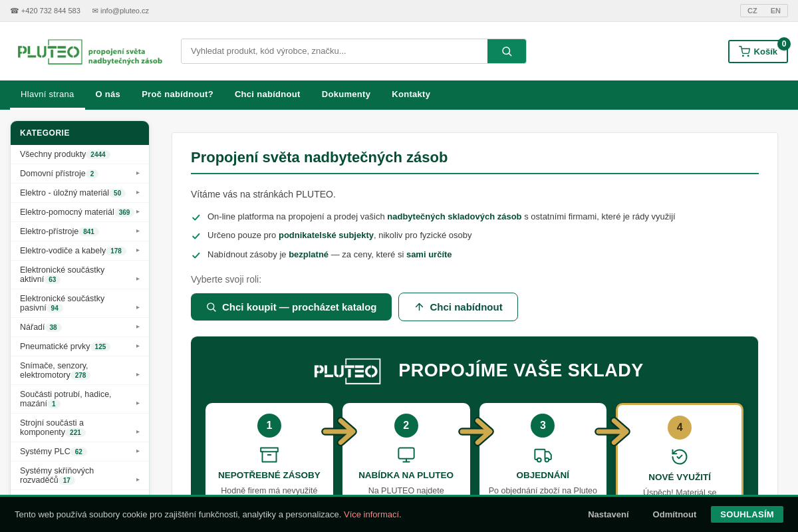The height and width of the screenshot is (532, 798).
Task: Click the KATEGORIE sidebar header
Action: coord(80,133)
